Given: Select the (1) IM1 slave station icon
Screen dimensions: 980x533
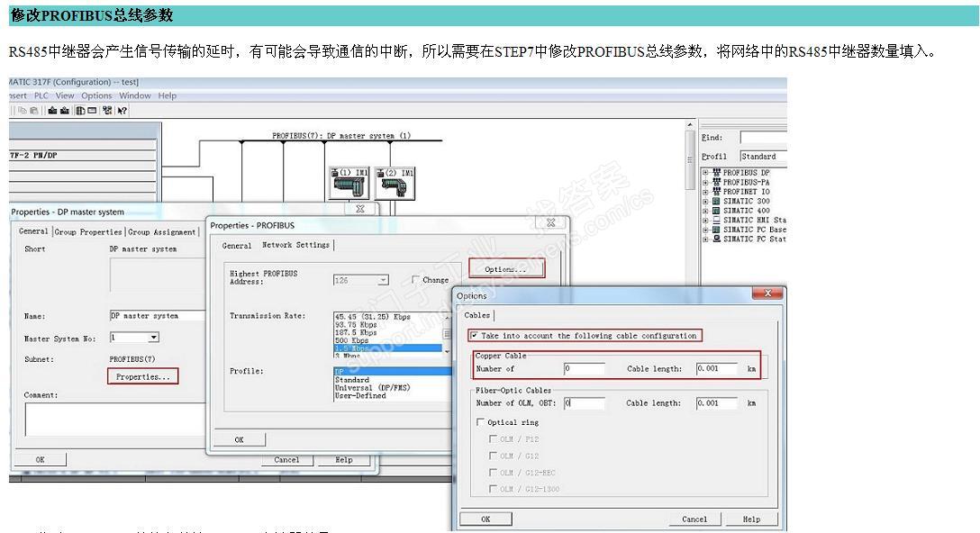Looking at the screenshot, I should pyautogui.click(x=349, y=183).
